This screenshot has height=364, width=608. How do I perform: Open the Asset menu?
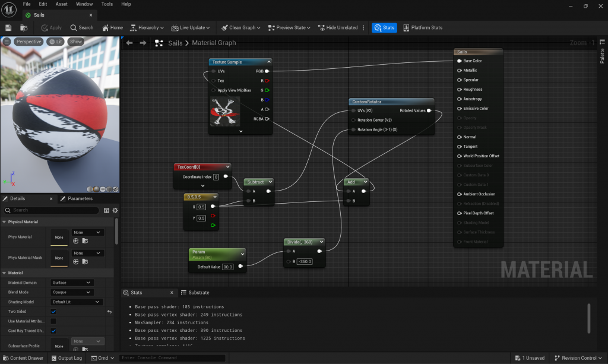[61, 4]
